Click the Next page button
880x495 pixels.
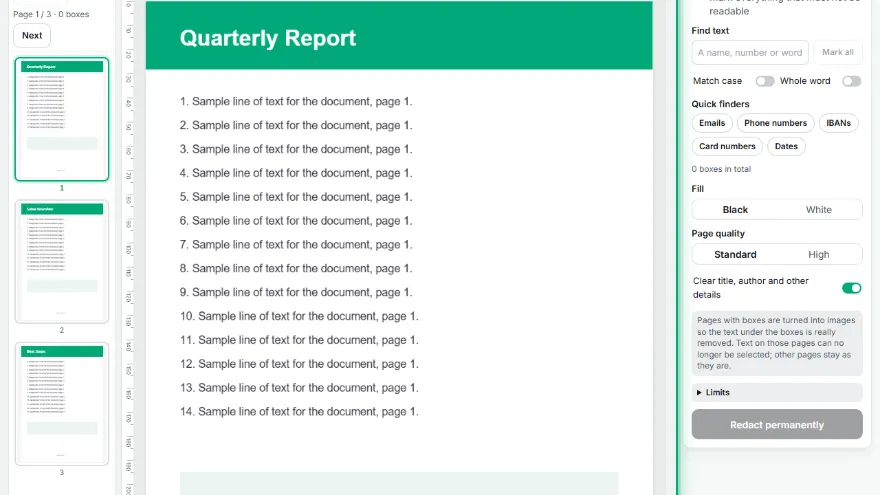32,35
